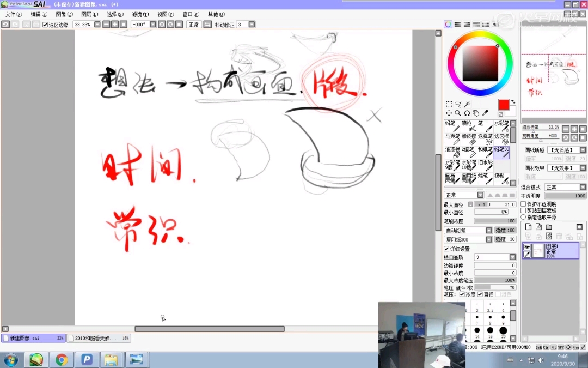The height and width of the screenshot is (368, 588).
Task: Enable 剪贴图层蒙板 checkbox
Action: (x=524, y=210)
